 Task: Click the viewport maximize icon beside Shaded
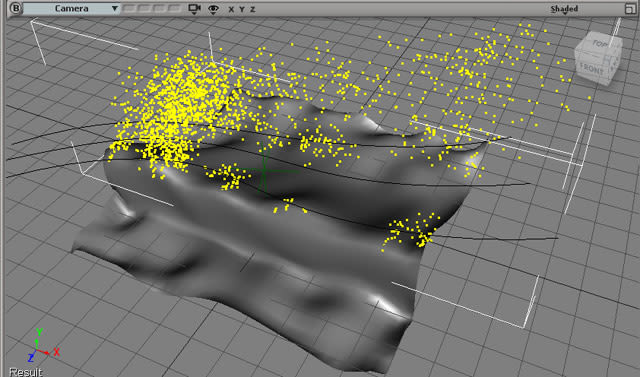630,9
